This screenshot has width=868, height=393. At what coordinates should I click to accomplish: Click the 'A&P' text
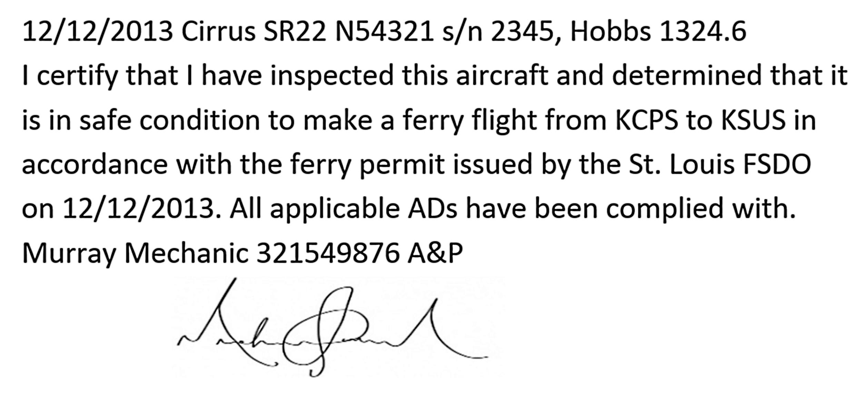click(435, 254)
